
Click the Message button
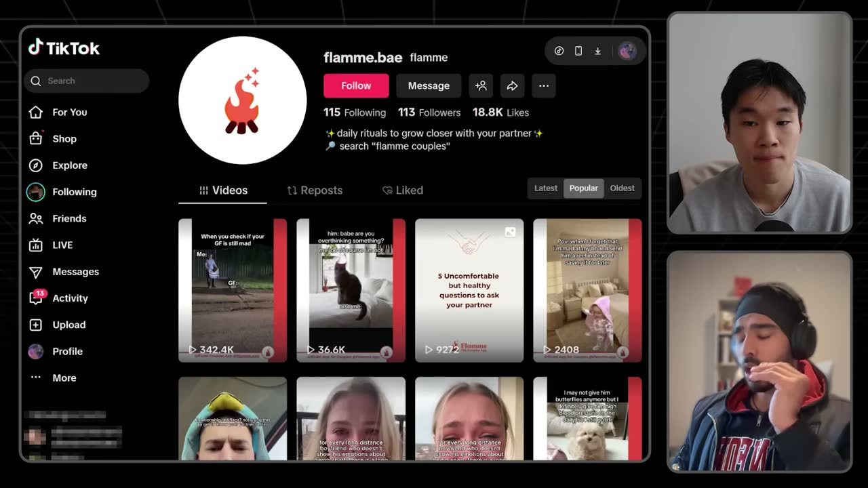[x=429, y=85]
